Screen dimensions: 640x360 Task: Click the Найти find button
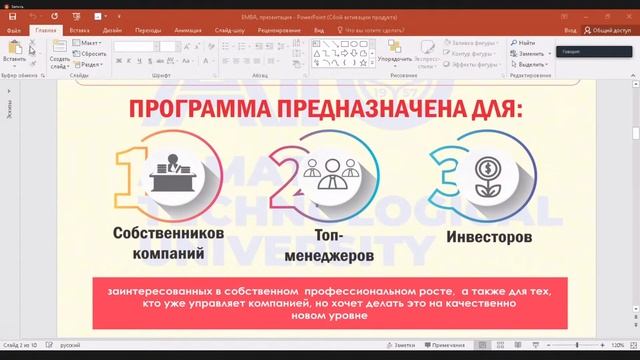click(x=523, y=43)
